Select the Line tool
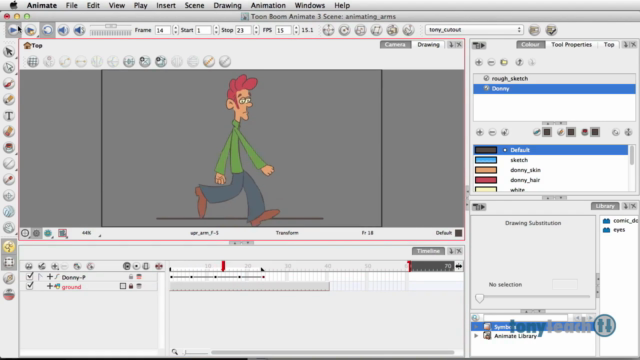The height and width of the screenshot is (360, 640). click(9, 164)
